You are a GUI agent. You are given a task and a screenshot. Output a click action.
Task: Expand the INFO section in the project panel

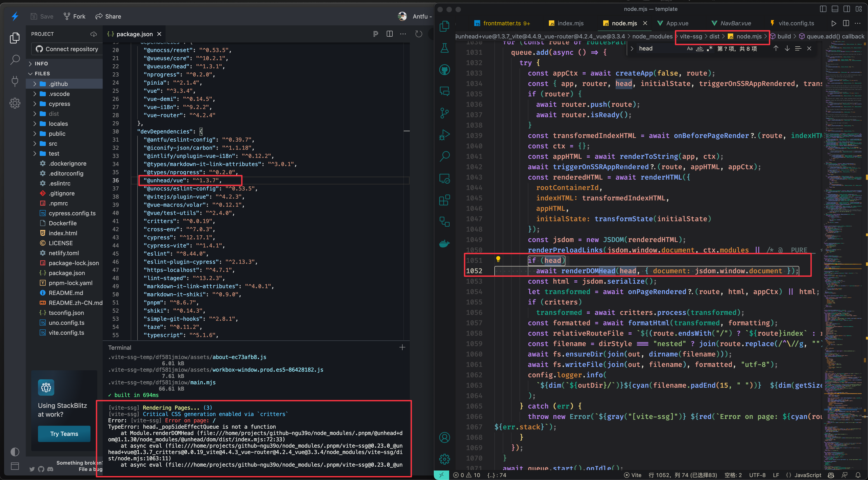point(40,63)
